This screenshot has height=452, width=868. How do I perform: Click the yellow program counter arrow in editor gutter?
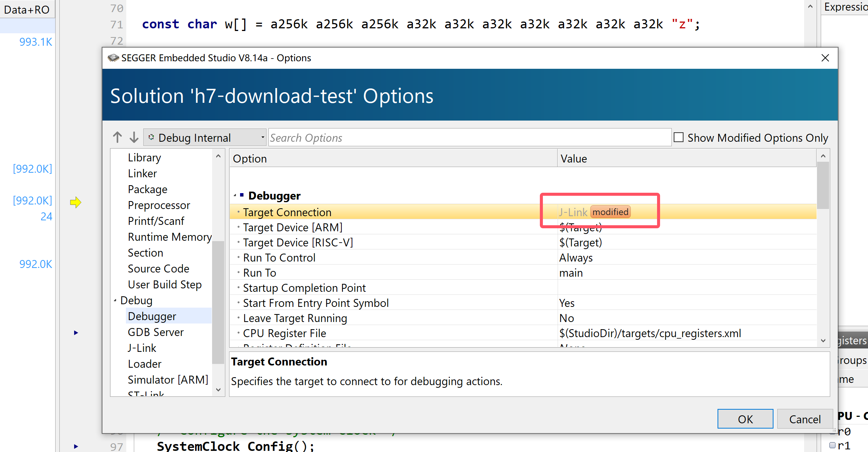click(x=76, y=202)
